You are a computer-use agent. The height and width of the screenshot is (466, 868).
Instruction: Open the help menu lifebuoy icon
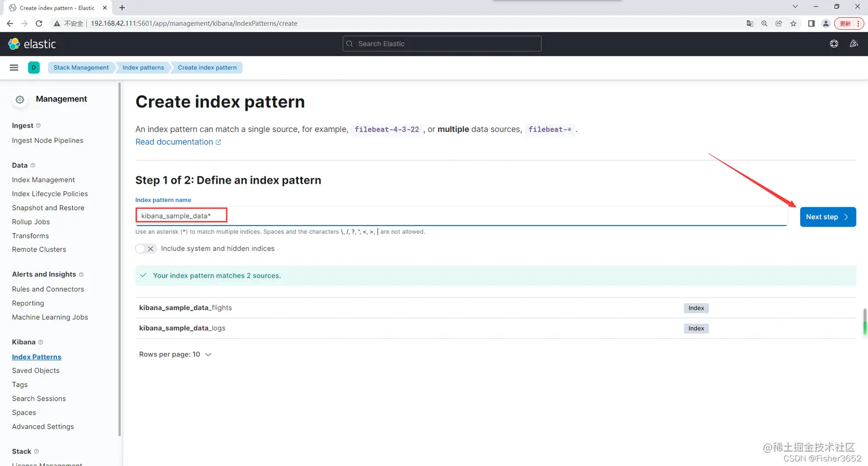834,44
